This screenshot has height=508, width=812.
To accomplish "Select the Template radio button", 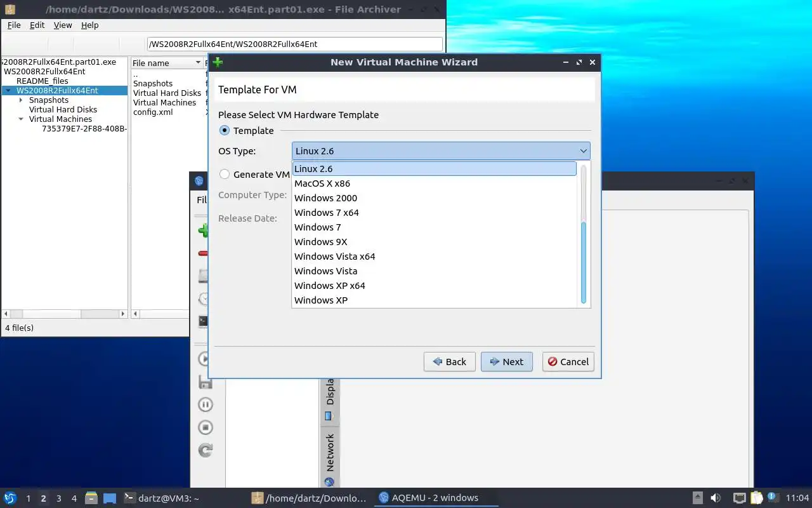I will pyautogui.click(x=225, y=130).
